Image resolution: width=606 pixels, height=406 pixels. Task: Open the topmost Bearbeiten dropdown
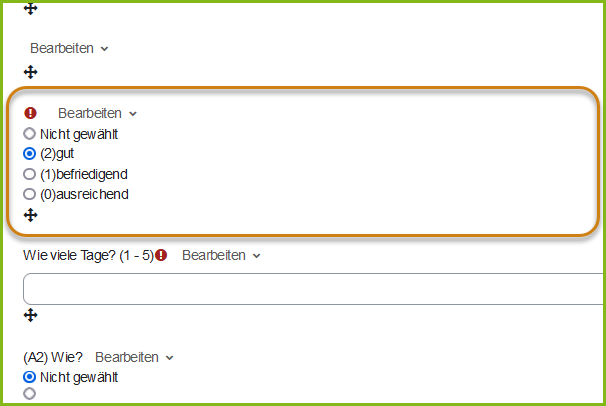(69, 48)
